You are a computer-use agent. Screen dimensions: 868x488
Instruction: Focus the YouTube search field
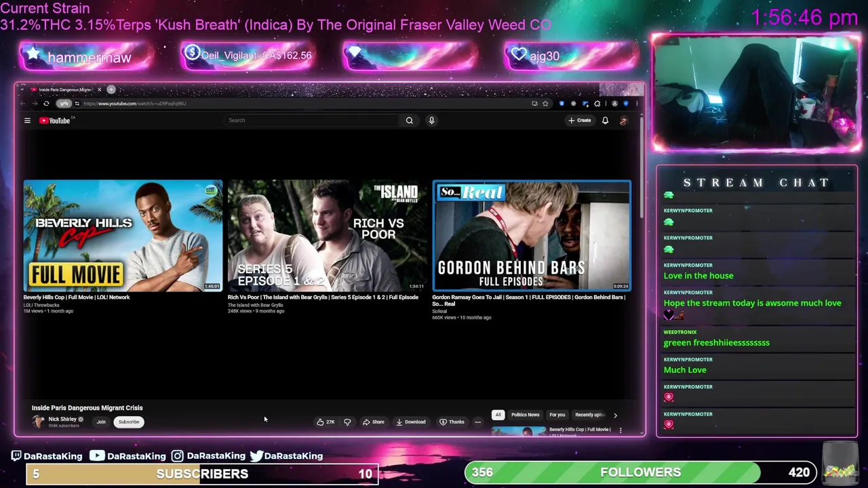[x=313, y=121]
